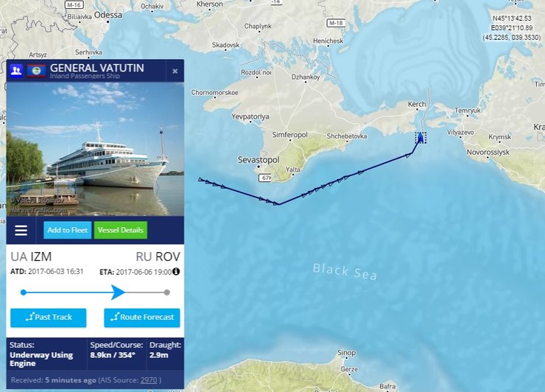Click the M-16 road shield marker
Image resolution: width=545 pixels, height=392 pixels.
click(74, 5)
